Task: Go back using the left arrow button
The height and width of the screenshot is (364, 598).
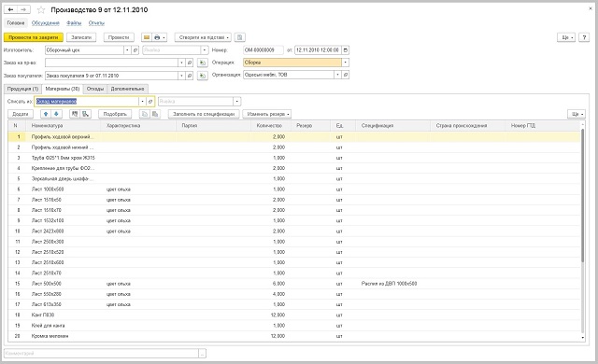Action: (10, 9)
